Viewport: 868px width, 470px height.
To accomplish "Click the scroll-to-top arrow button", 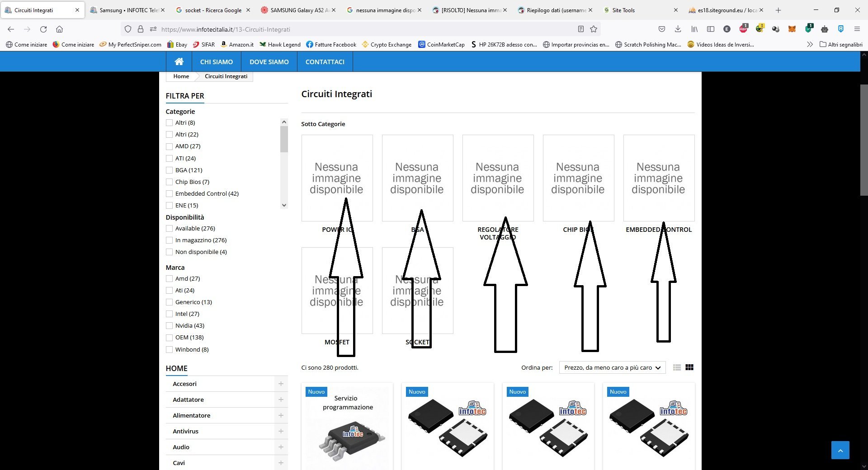I will 840,450.
